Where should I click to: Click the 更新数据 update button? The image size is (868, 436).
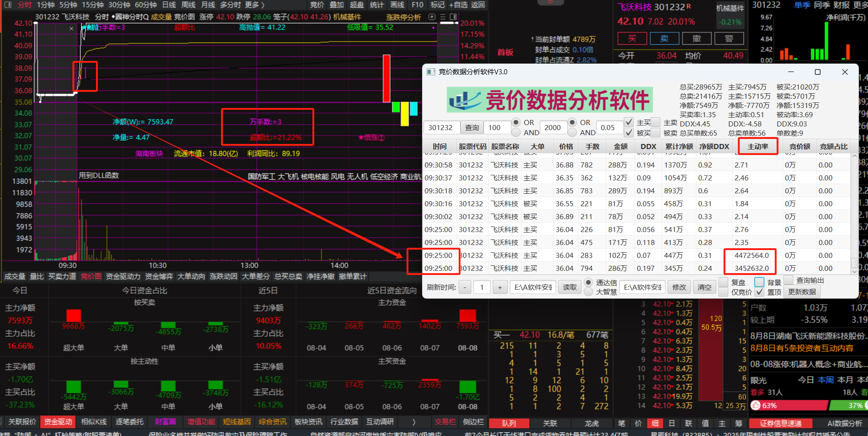(x=802, y=292)
